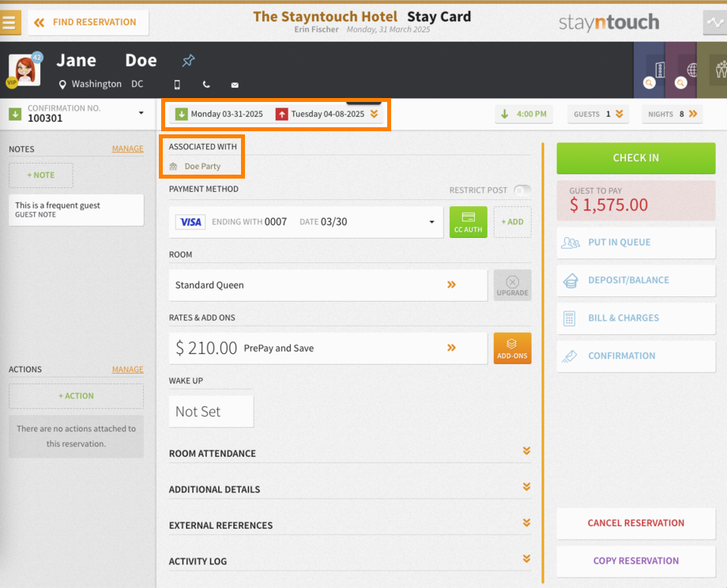Click the email envelope contact icon

(235, 85)
